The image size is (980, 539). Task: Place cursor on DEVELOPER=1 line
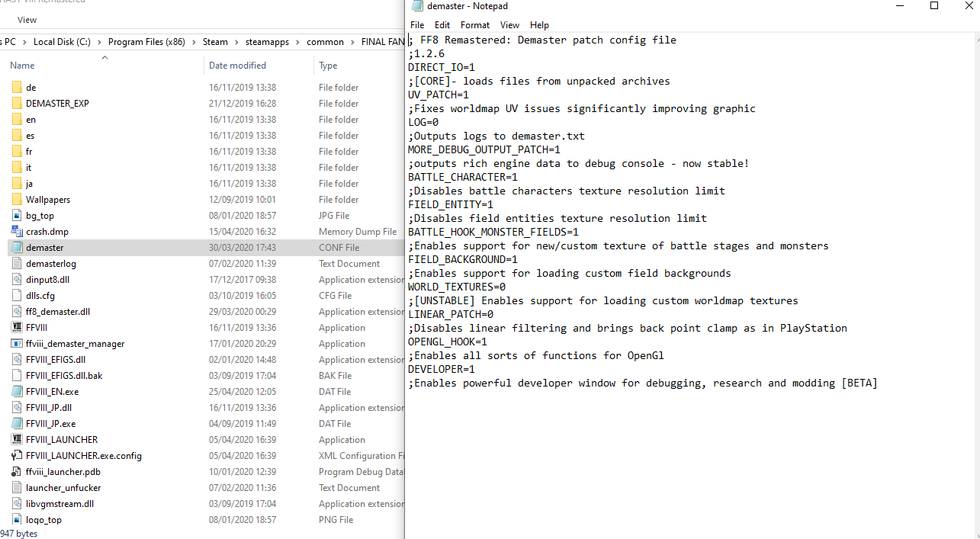click(442, 369)
